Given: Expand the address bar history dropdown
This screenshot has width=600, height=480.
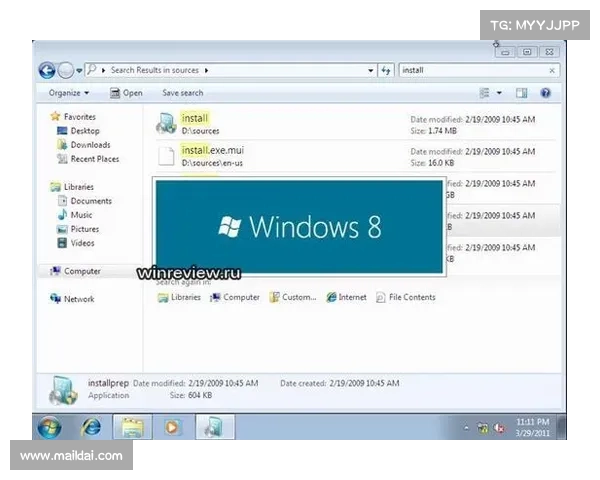Looking at the screenshot, I should (x=370, y=70).
